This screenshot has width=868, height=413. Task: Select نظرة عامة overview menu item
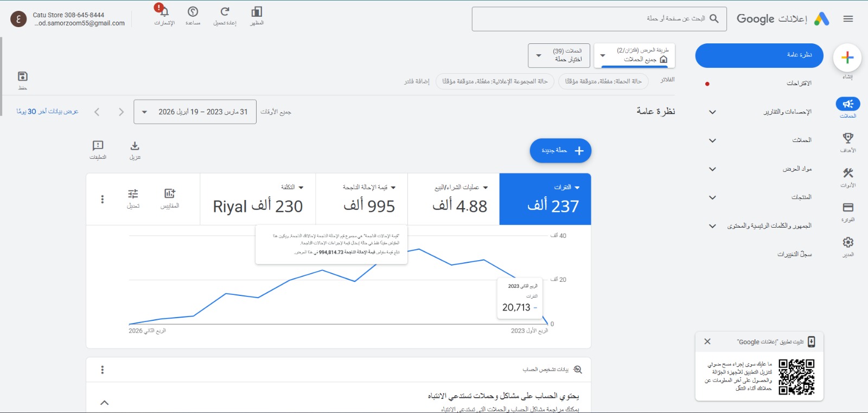[x=759, y=55]
